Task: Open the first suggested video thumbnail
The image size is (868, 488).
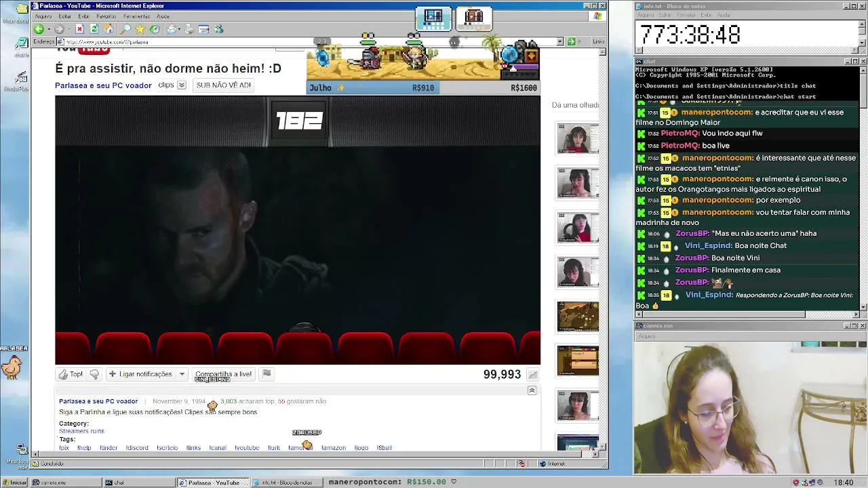Action: click(578, 139)
